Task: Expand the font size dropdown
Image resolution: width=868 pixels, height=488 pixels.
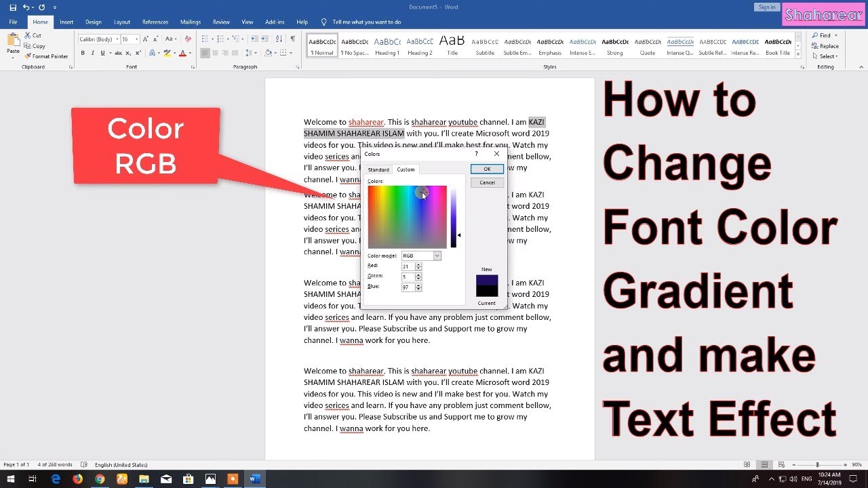Action: pos(136,39)
